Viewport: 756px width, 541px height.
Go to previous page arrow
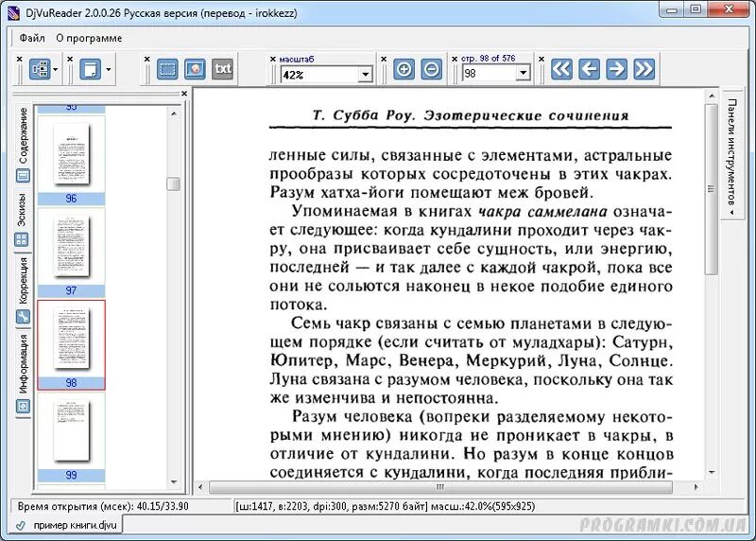pos(589,69)
